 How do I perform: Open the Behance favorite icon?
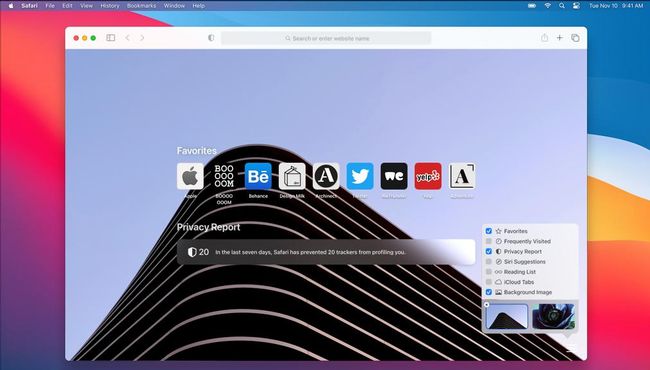[x=258, y=176]
